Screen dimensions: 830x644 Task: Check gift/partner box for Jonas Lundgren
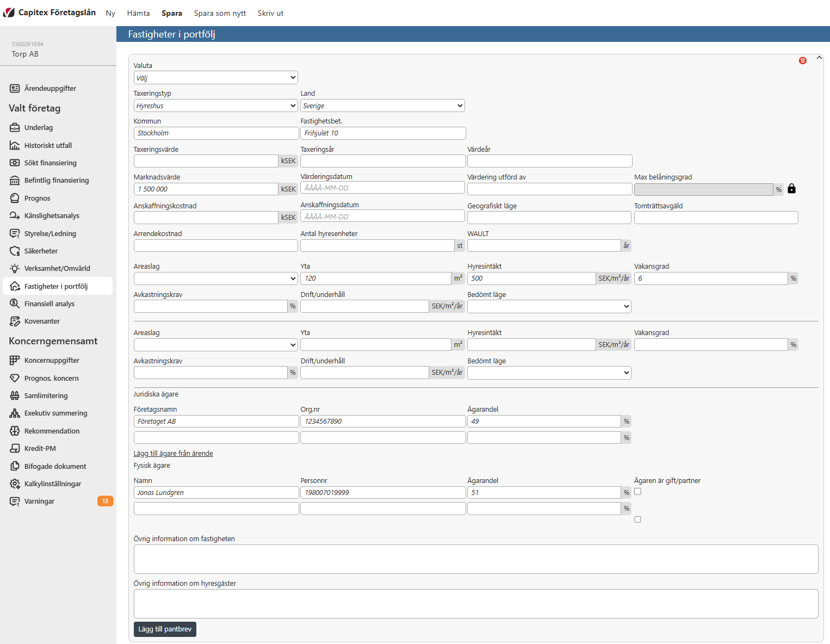[637, 491]
